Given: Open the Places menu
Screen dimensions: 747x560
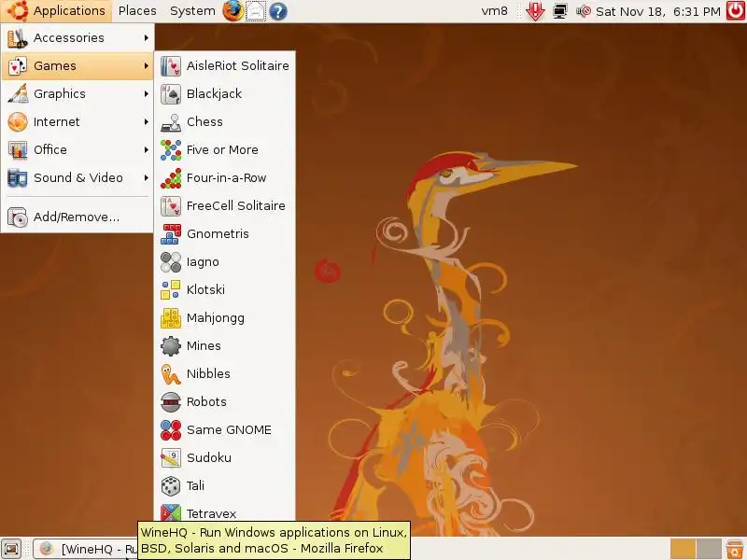Looking at the screenshot, I should click(x=137, y=11).
